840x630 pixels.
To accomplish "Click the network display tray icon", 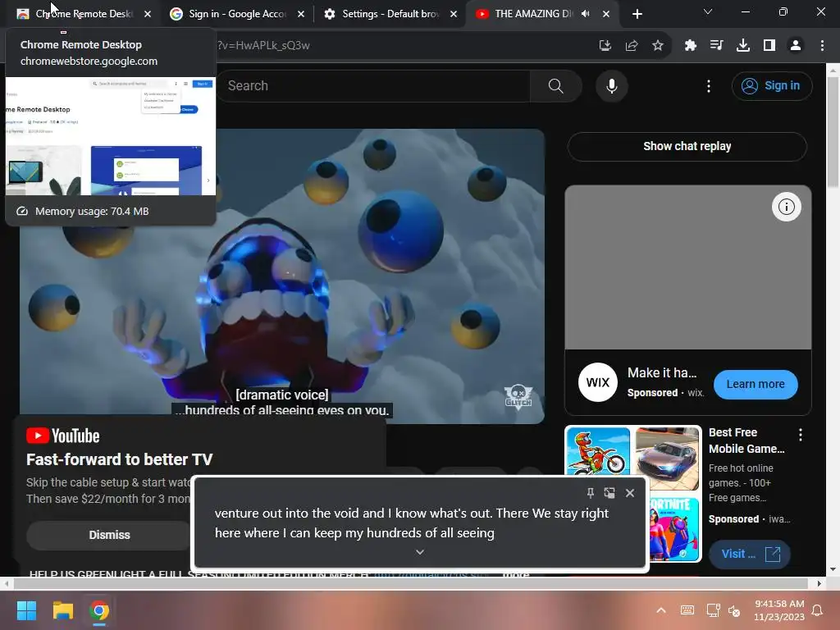I will click(x=713, y=610).
